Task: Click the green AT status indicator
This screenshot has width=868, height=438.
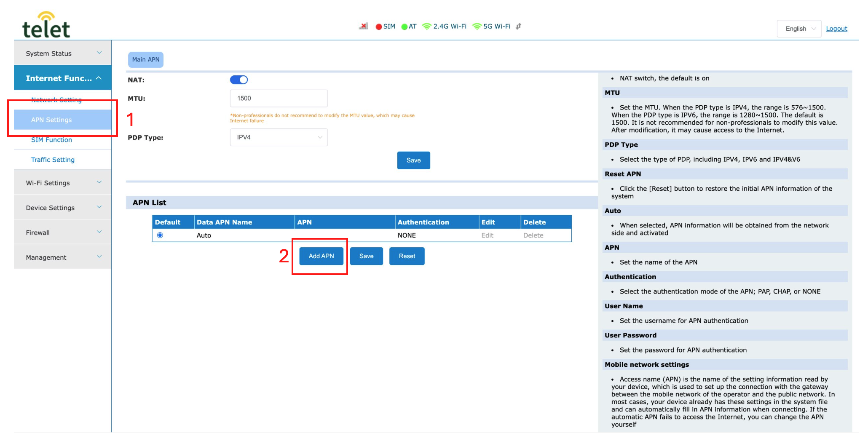Action: pos(405,27)
